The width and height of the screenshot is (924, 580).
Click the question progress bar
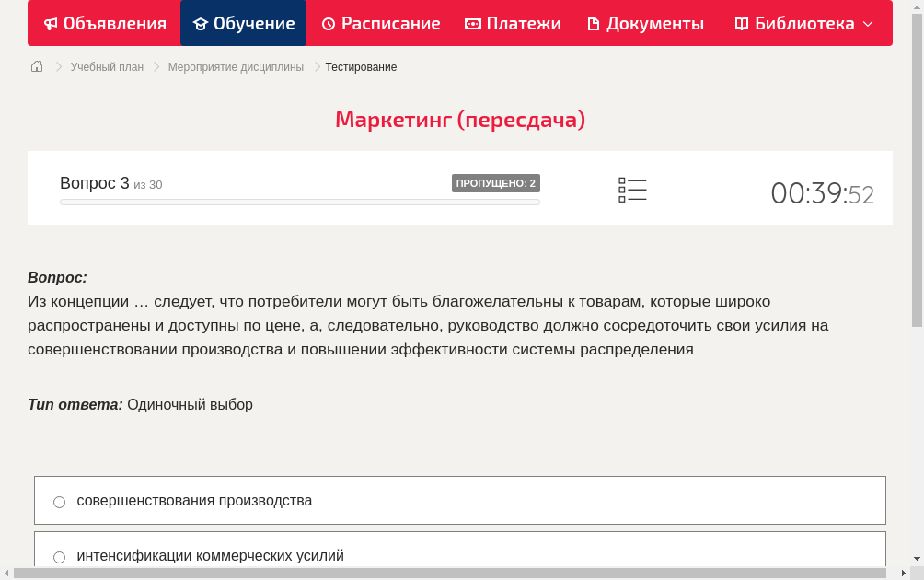point(299,202)
